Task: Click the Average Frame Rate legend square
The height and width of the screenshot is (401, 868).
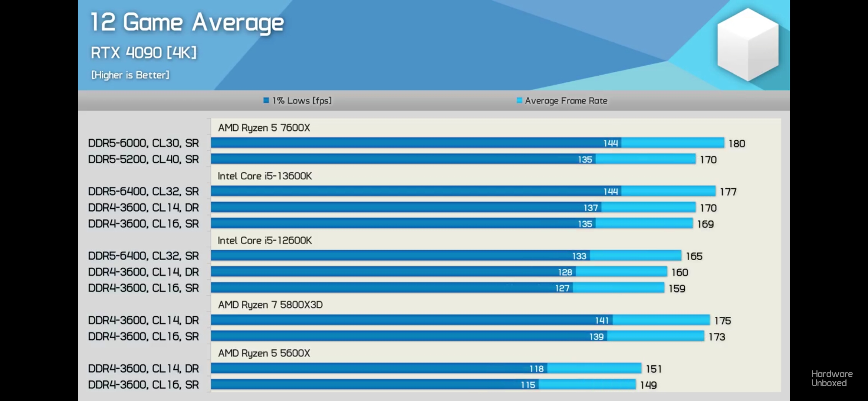Action: [x=519, y=100]
